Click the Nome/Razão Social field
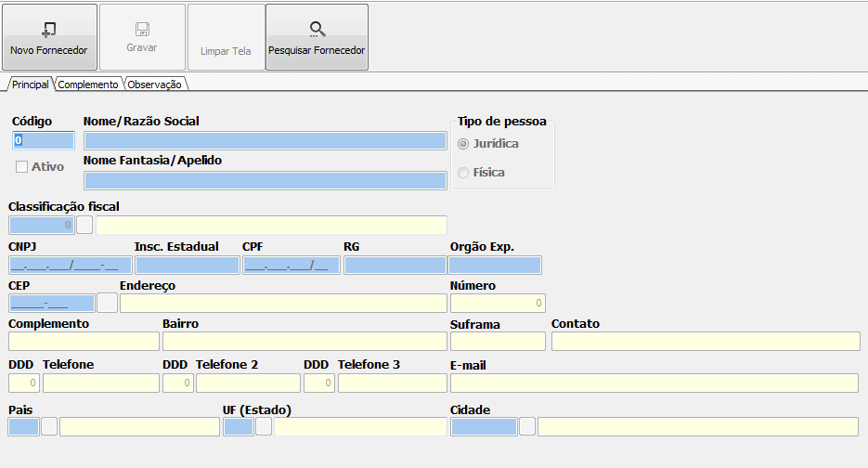This screenshot has height=468, width=868. 265,141
